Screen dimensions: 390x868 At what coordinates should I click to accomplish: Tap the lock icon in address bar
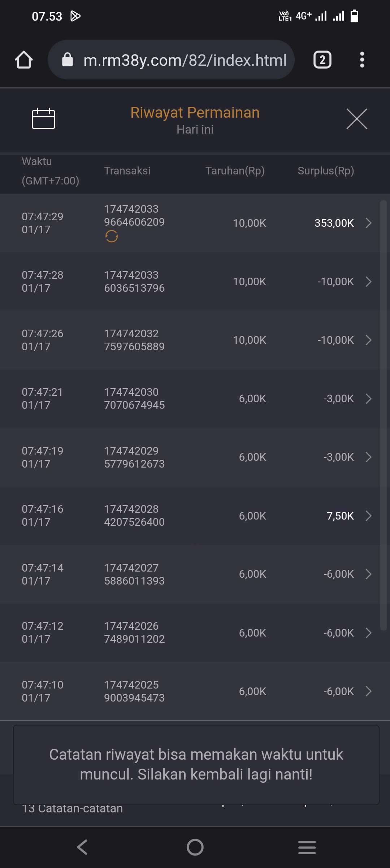pos(68,60)
